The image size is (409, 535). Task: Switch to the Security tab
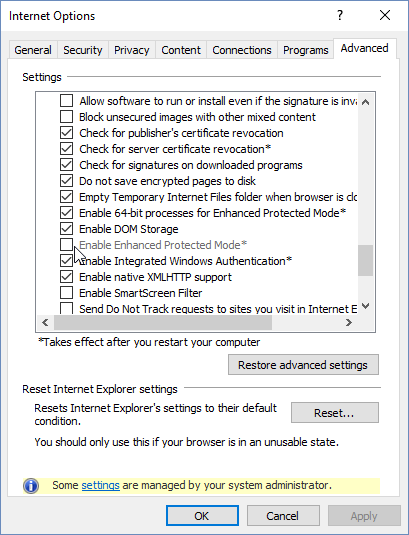pos(83,50)
